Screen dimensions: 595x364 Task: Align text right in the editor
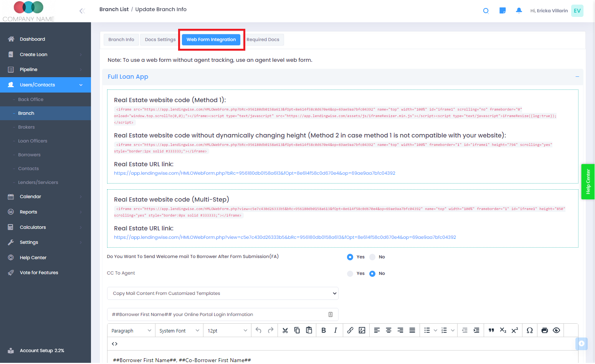click(400, 331)
